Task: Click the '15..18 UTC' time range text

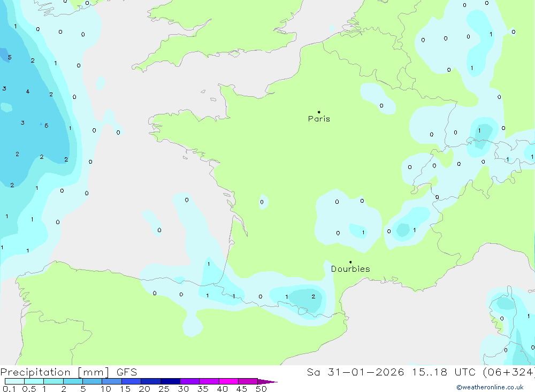Action: pyautogui.click(x=444, y=372)
